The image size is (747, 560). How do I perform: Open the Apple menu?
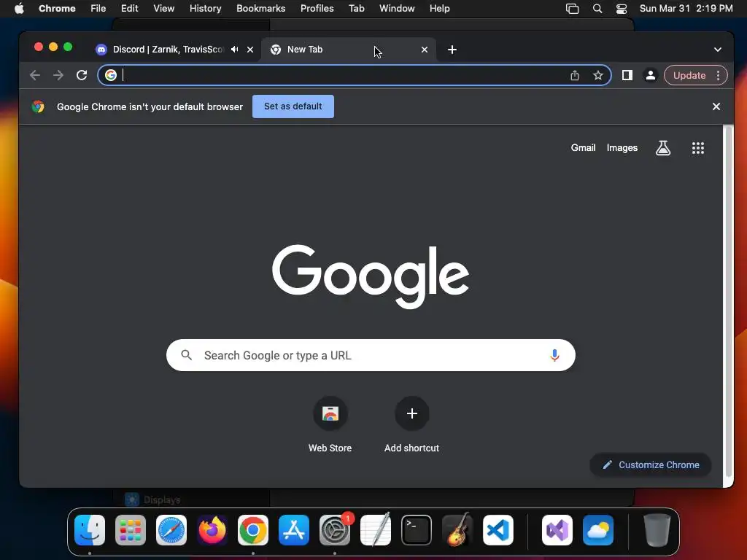(x=19, y=8)
